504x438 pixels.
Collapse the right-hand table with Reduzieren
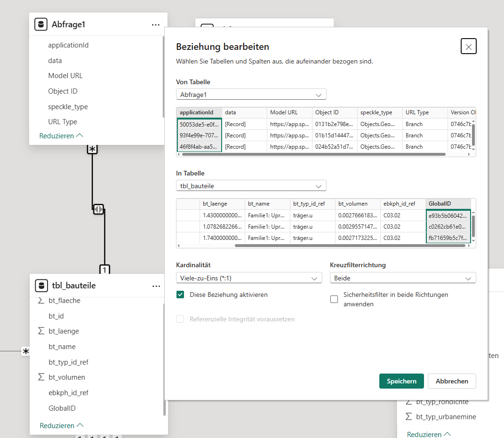tap(429, 434)
